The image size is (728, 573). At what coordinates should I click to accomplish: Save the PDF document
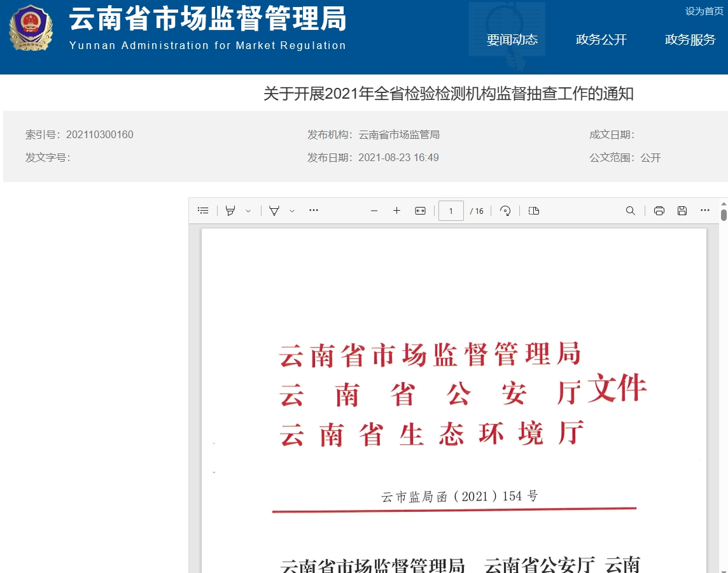(682, 211)
